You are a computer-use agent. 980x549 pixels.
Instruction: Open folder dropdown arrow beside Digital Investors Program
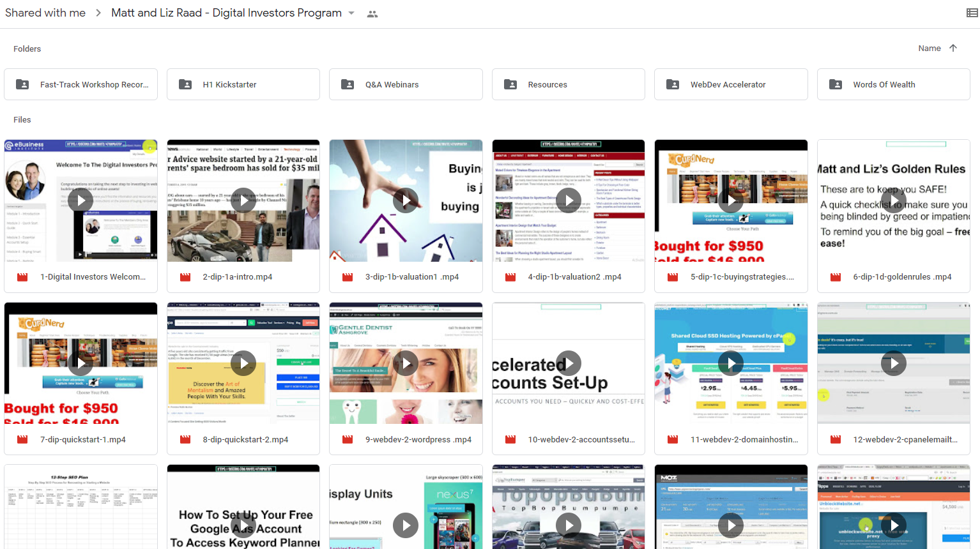(351, 13)
